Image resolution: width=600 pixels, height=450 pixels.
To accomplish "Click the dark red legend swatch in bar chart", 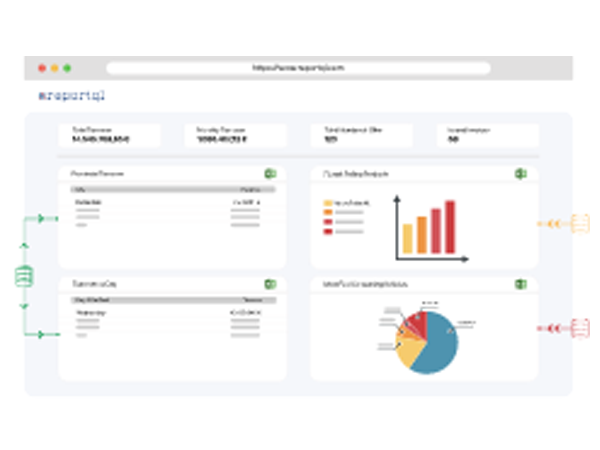I will coord(327,232).
